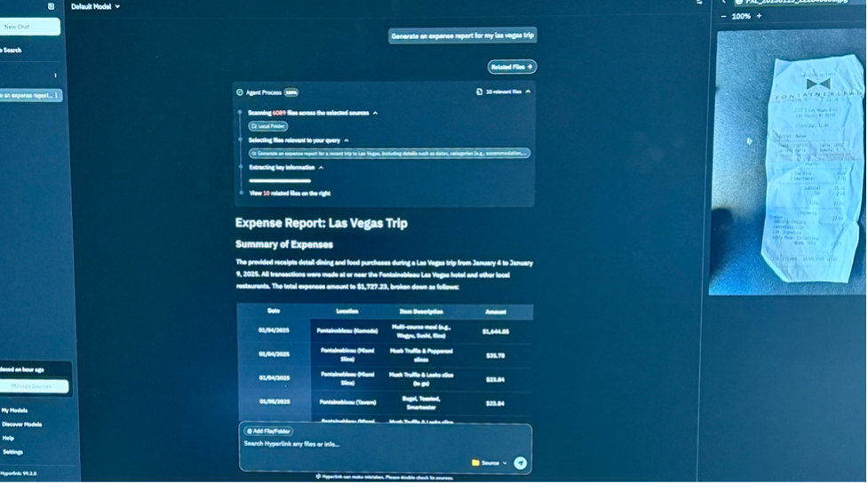Click the Local Folder chip
Image resolution: width=868 pixels, height=484 pixels.
click(x=268, y=126)
